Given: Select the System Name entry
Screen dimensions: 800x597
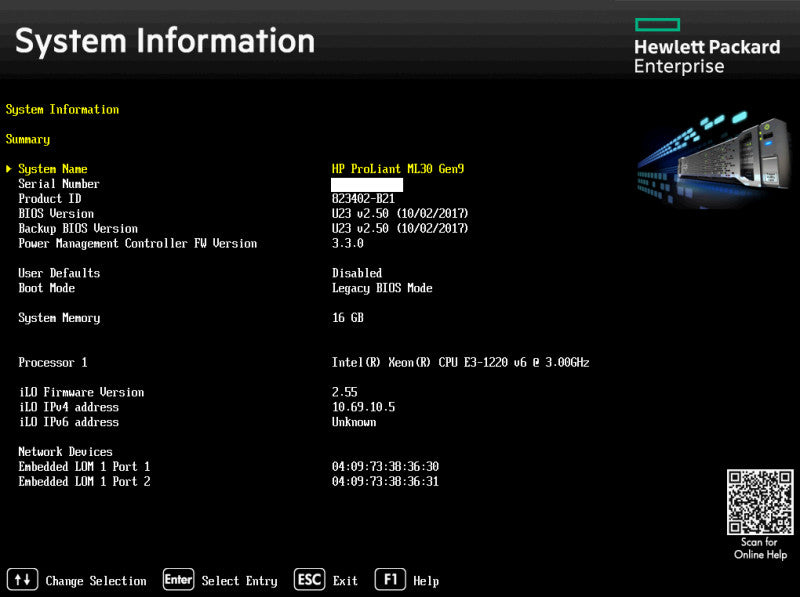Looking at the screenshot, I should tap(53, 169).
